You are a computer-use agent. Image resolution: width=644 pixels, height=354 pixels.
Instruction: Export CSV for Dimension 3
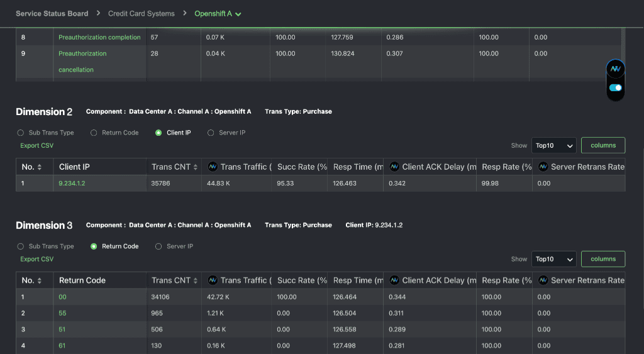[36, 259]
